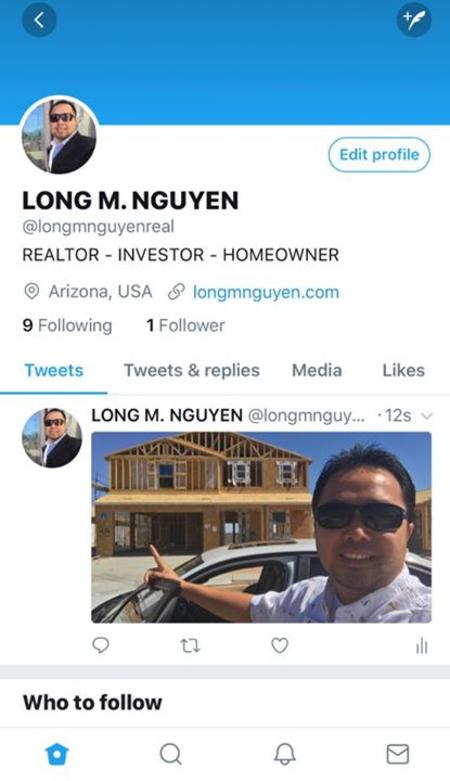Open Messages envelope icon

tap(398, 754)
